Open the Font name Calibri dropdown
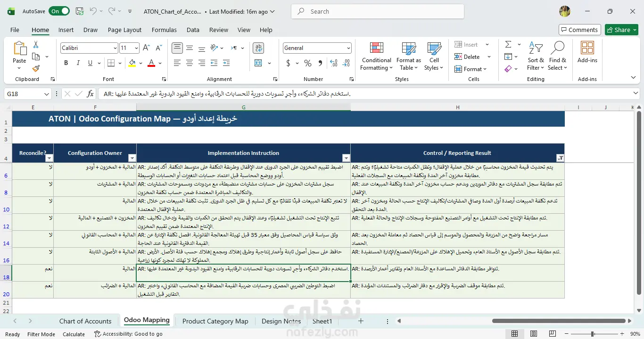Image resolution: width=644 pixels, height=339 pixels. [115, 48]
